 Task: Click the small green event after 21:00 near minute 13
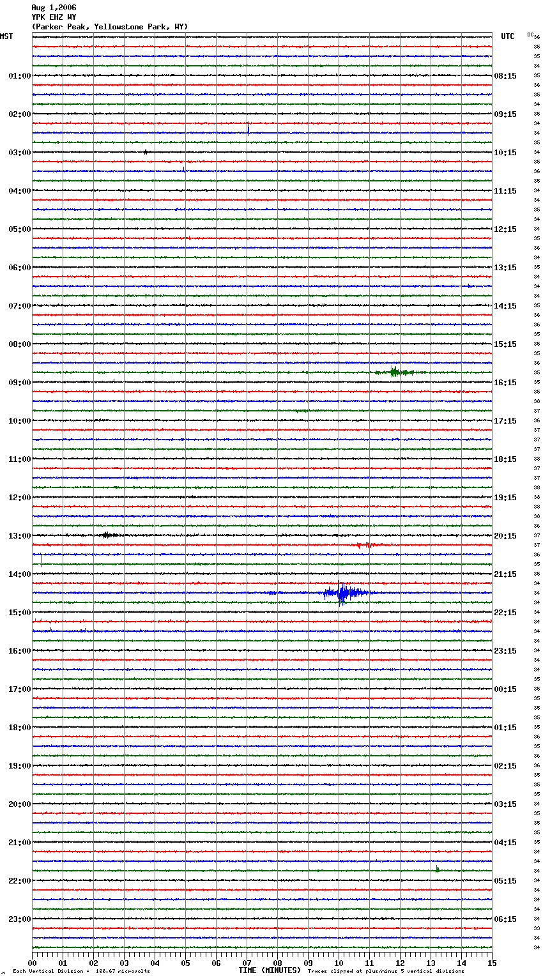[x=438, y=869]
